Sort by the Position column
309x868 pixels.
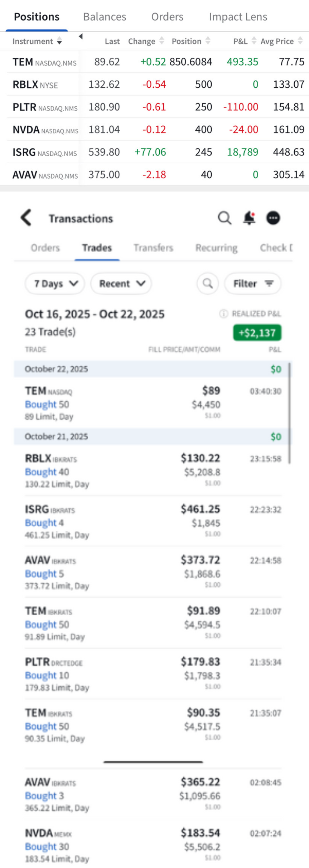(208, 41)
